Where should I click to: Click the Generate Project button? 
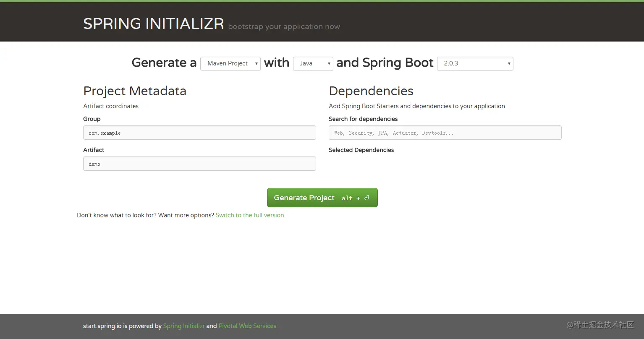(x=322, y=198)
